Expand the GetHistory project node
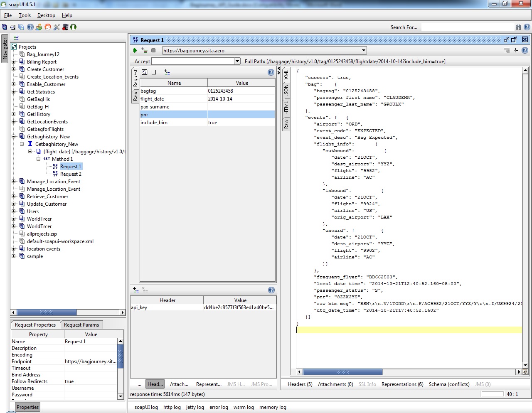532x413 pixels. click(14, 114)
